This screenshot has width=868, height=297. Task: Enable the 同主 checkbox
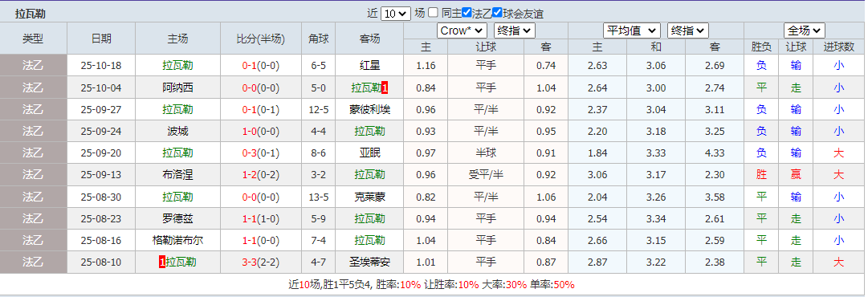433,12
